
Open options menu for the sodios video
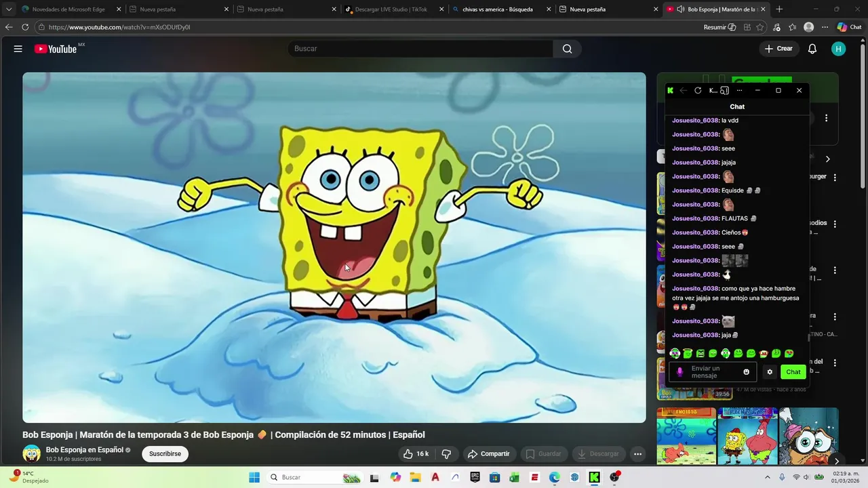tap(835, 224)
